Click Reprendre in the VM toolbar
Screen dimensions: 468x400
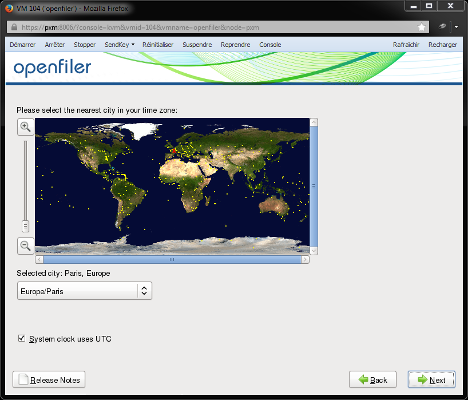point(235,45)
